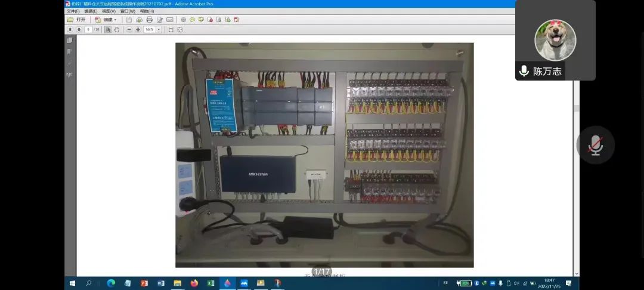
Task: Open the bookmarks side panel
Action: click(x=70, y=52)
